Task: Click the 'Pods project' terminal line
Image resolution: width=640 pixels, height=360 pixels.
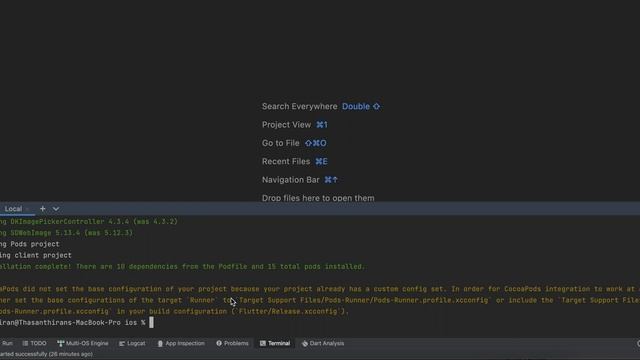Action: pyautogui.click(x=30, y=244)
